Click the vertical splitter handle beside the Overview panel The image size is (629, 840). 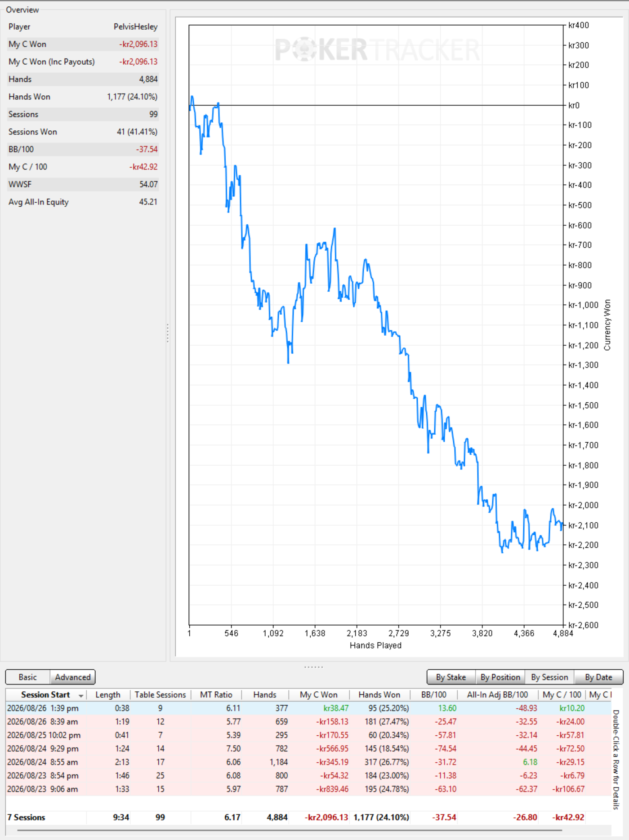pos(168,333)
